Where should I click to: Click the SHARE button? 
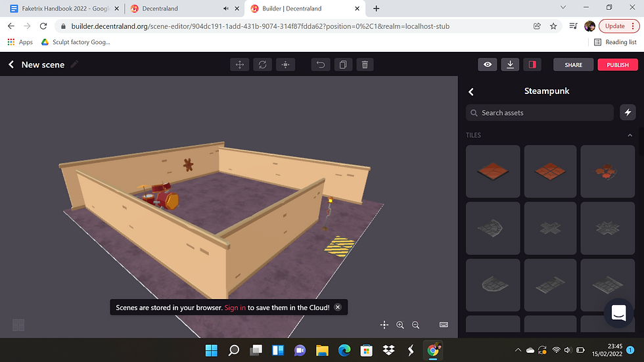tap(573, 64)
